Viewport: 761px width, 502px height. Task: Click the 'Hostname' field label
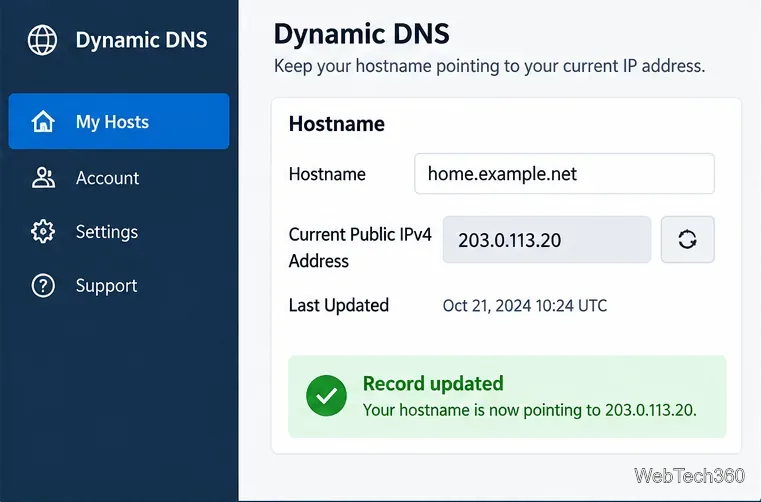(327, 174)
